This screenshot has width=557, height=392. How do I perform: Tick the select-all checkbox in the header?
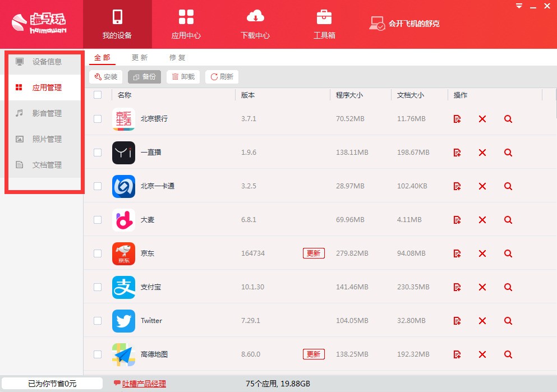(x=98, y=95)
